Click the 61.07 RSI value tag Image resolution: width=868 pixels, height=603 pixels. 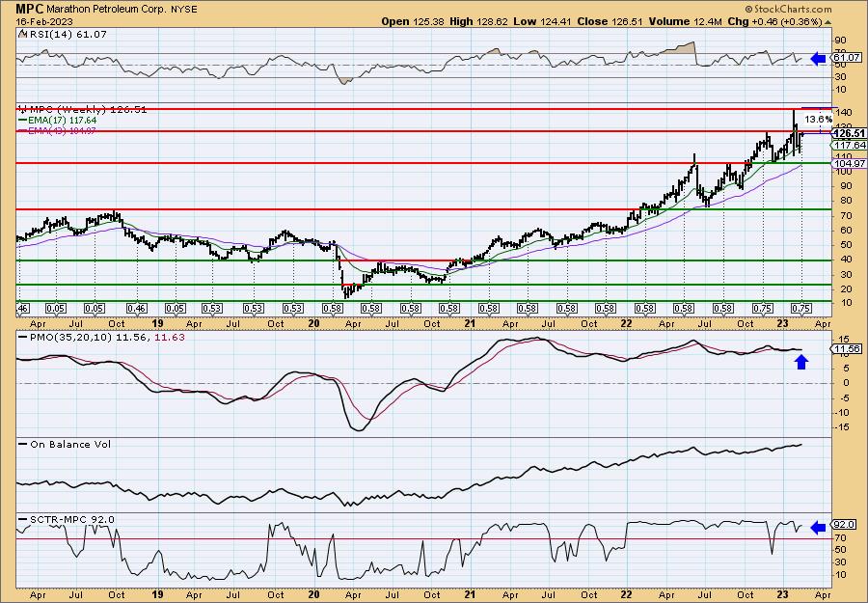[847, 58]
